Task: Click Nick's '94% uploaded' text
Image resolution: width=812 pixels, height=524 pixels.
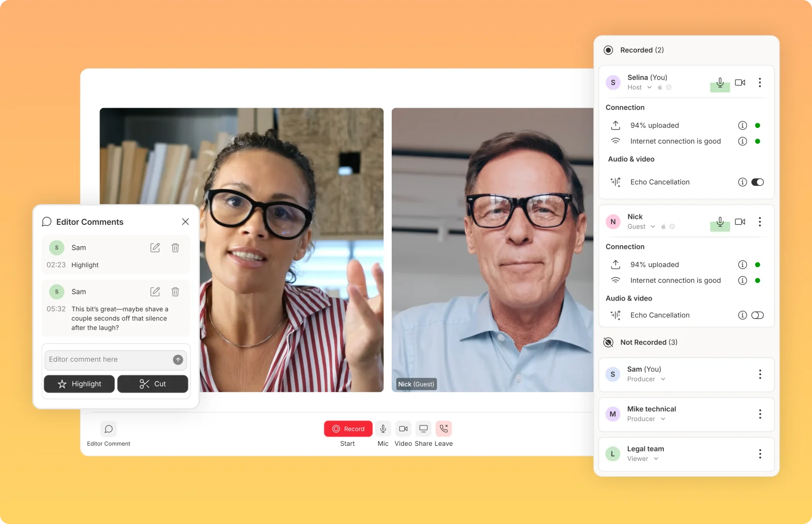Action: click(655, 265)
